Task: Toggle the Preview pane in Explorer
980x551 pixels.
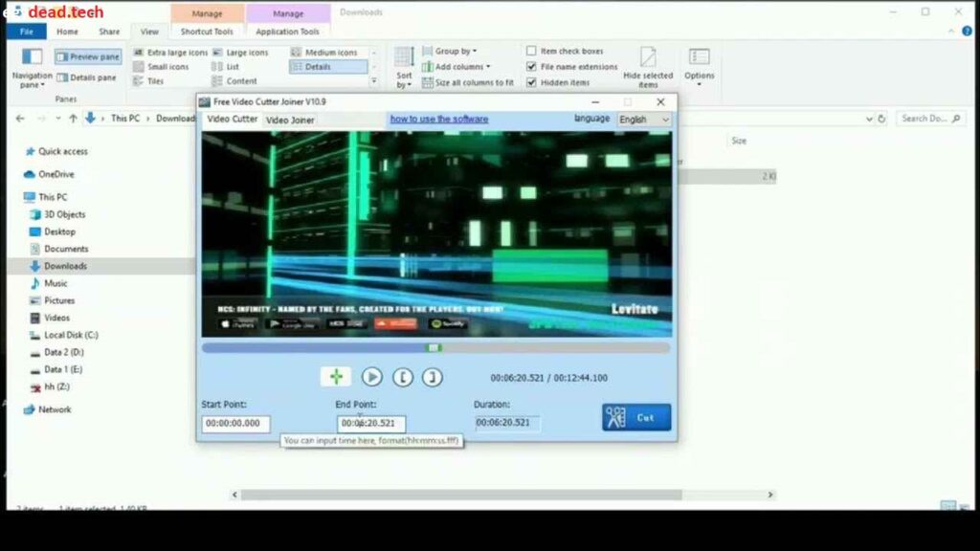Action: pos(87,55)
